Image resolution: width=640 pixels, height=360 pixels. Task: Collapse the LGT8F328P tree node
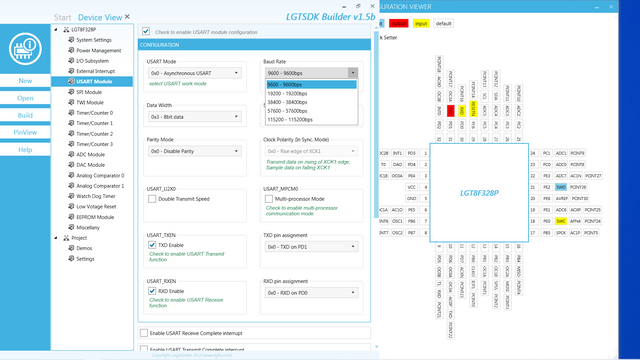(x=56, y=29)
